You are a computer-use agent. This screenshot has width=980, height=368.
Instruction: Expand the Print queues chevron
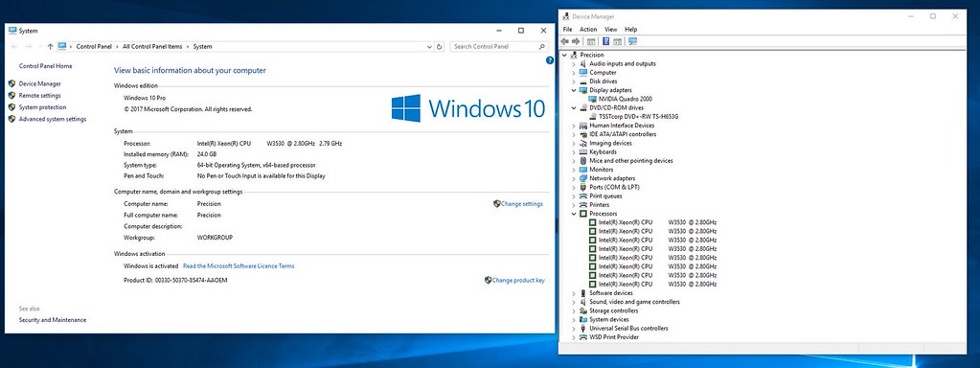(574, 196)
